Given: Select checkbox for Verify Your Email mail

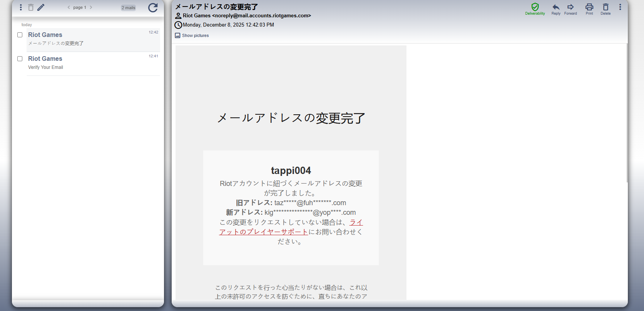Looking at the screenshot, I should point(20,59).
